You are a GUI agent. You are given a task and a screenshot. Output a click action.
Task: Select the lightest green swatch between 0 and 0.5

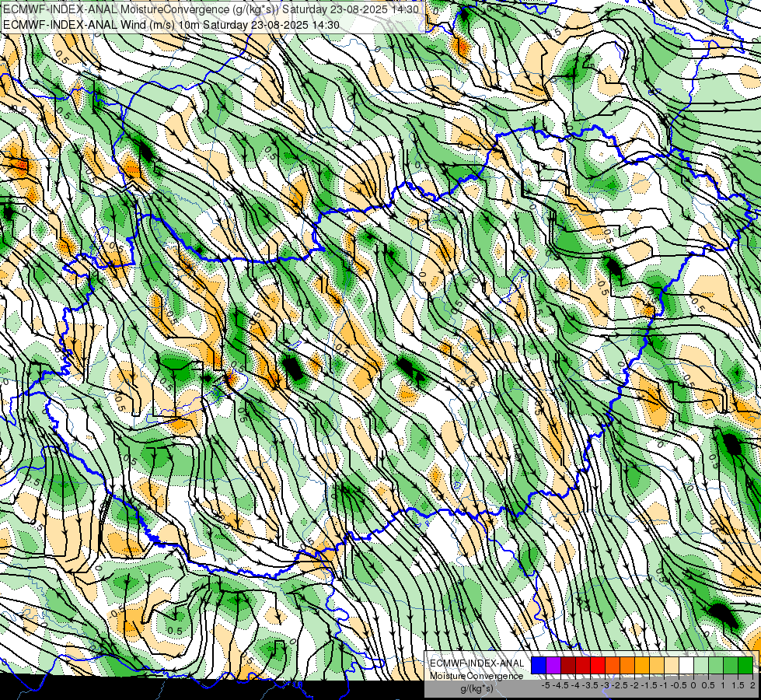tap(701, 665)
